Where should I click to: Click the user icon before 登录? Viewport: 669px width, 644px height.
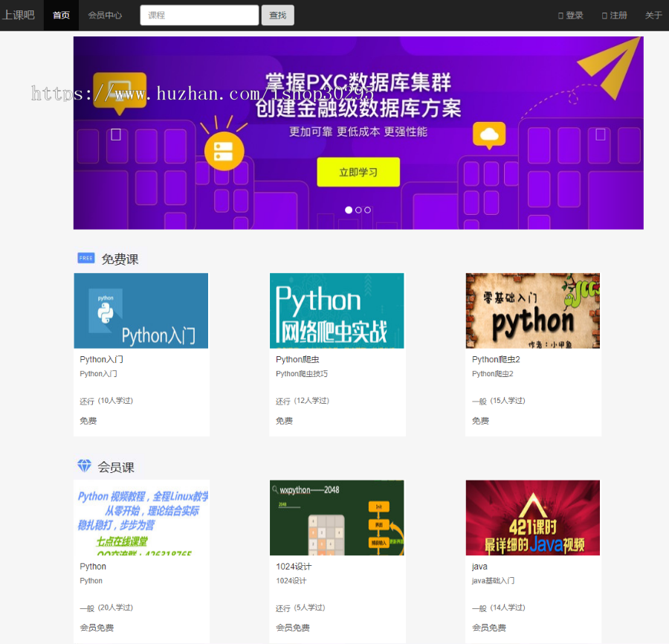(559, 15)
